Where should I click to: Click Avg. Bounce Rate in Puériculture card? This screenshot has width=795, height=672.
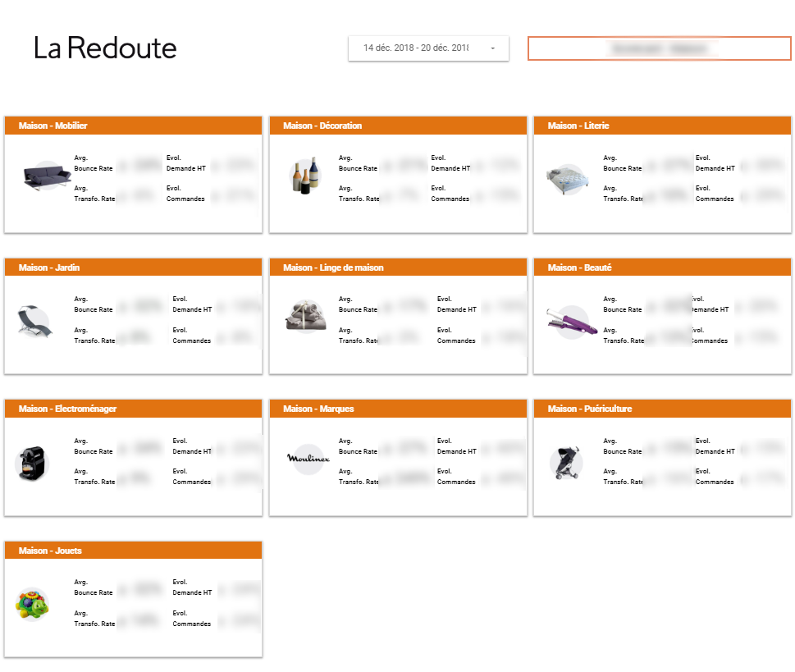(x=623, y=446)
